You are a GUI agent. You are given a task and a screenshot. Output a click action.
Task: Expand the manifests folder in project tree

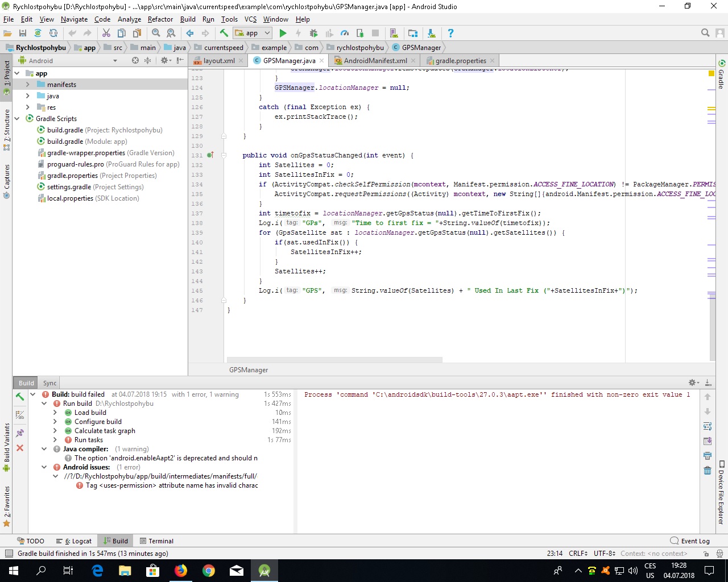coord(27,85)
